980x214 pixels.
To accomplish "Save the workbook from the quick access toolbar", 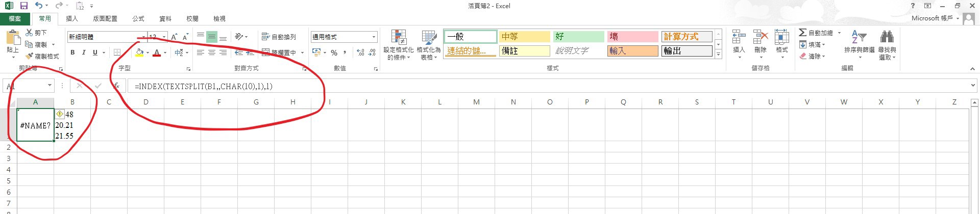I will click(24, 6).
